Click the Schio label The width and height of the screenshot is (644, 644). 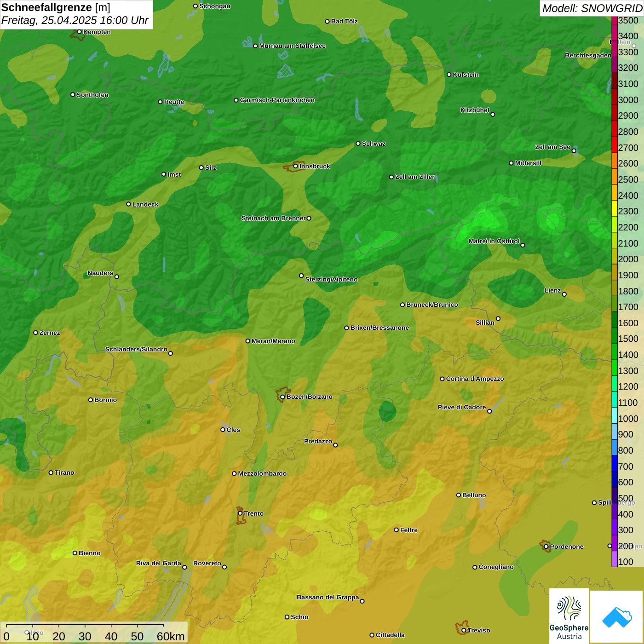tap(300, 617)
